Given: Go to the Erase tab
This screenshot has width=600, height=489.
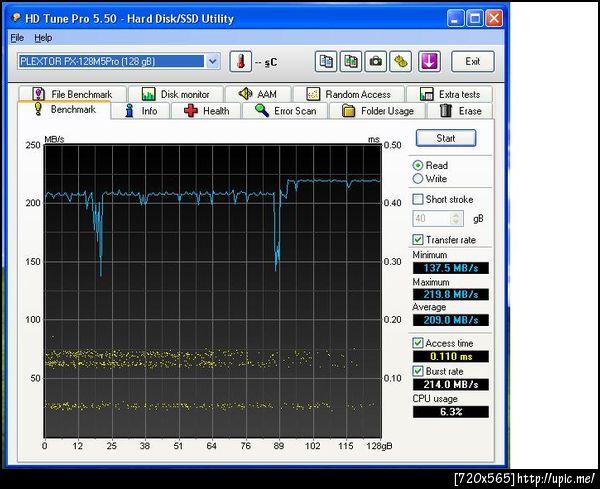Looking at the screenshot, I should tap(461, 111).
